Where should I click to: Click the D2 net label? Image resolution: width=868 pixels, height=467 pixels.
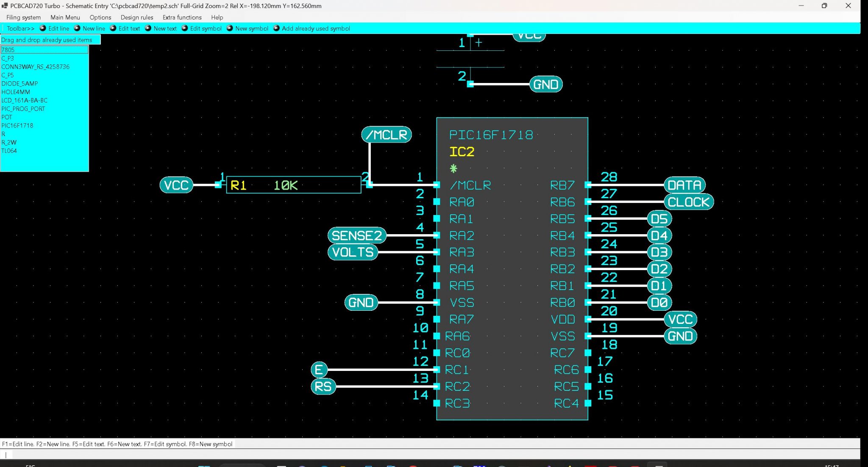[x=659, y=269]
